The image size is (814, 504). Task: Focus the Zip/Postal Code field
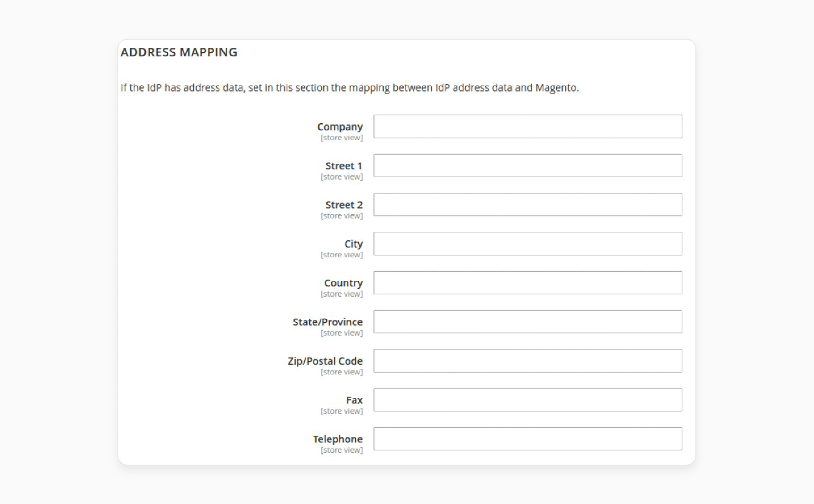pyautogui.click(x=528, y=361)
